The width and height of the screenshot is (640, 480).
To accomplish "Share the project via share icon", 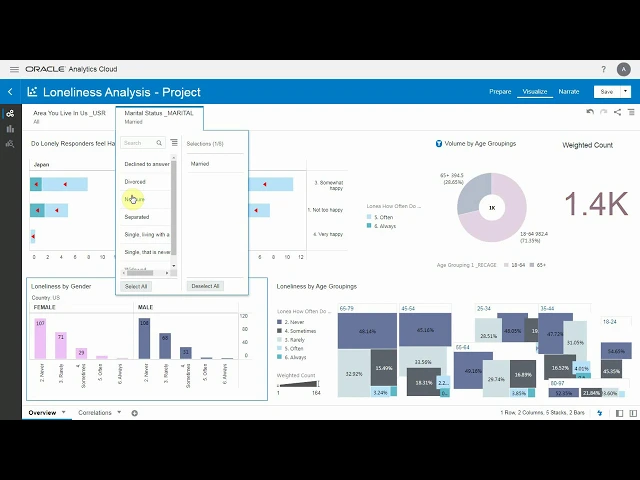I will click(x=618, y=112).
